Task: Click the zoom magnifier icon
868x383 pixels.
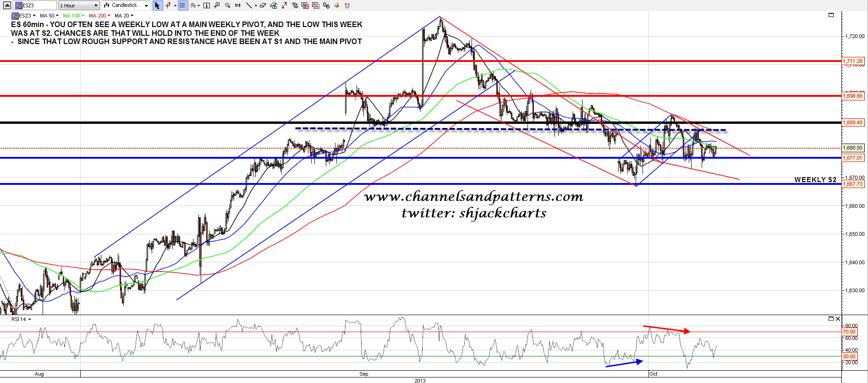Action: tap(227, 6)
